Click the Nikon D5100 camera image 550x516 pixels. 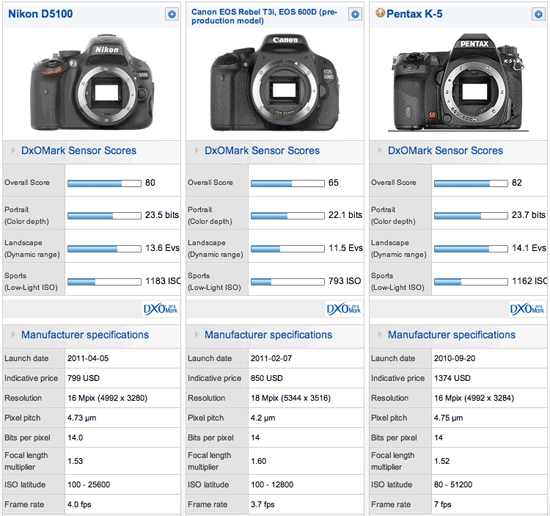(x=92, y=83)
